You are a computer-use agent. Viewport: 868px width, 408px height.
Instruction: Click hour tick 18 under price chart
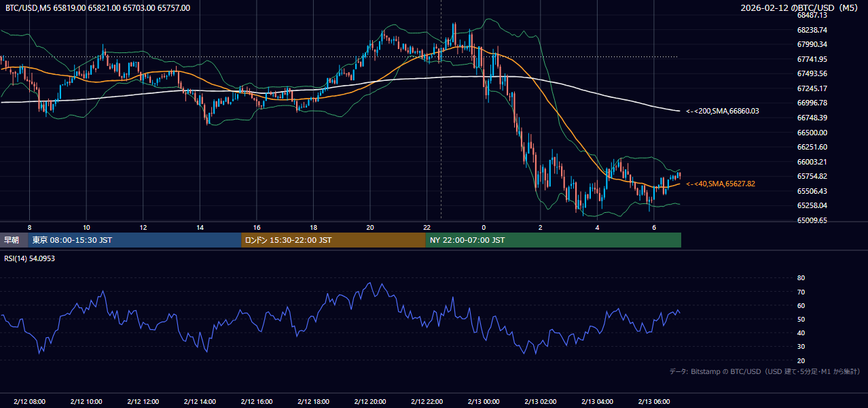coord(313,227)
